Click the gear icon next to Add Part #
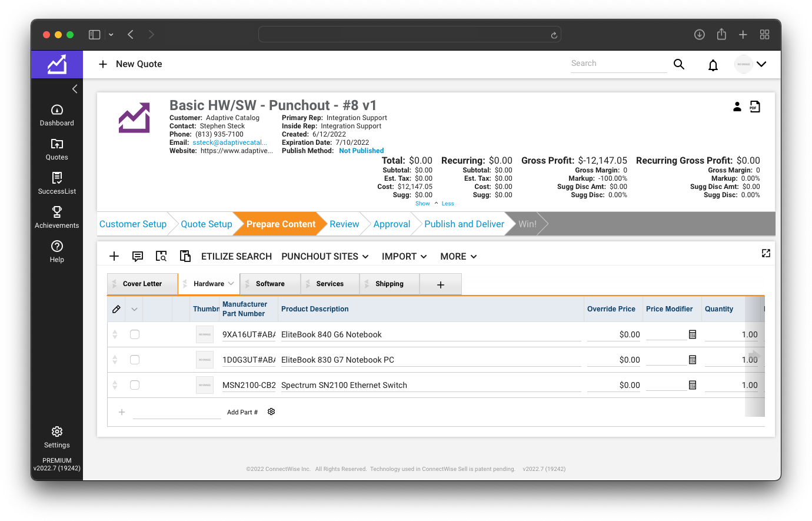 coord(271,412)
